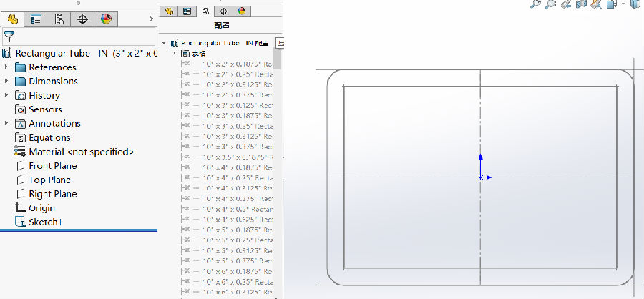Select configuration 10" x 5" x 0.1875"

point(227,230)
